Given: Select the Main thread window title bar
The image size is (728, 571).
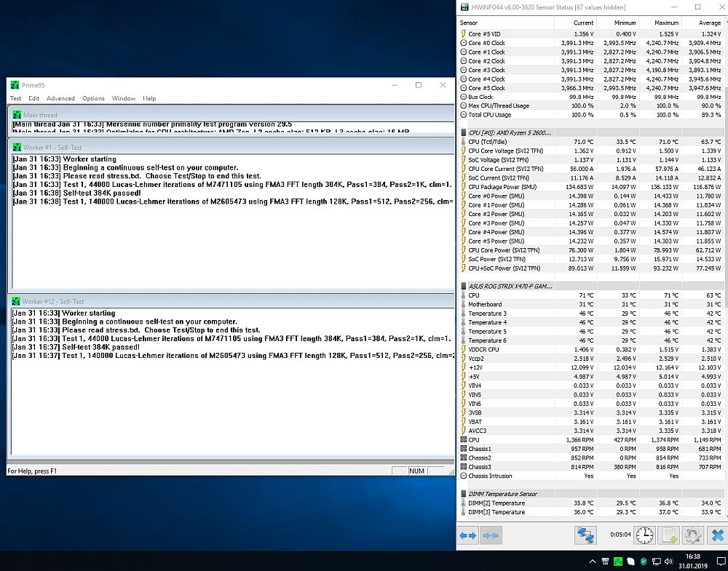Looking at the screenshot, I should (232, 115).
